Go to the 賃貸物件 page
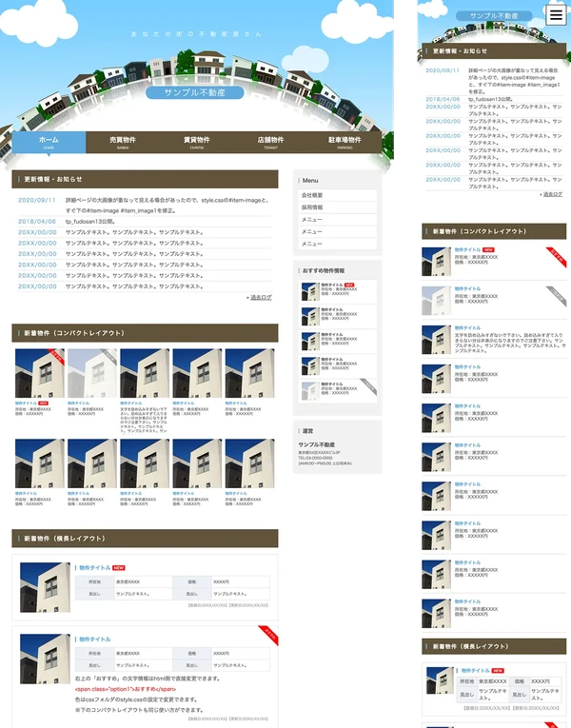This screenshot has width=571, height=728. pos(197,142)
